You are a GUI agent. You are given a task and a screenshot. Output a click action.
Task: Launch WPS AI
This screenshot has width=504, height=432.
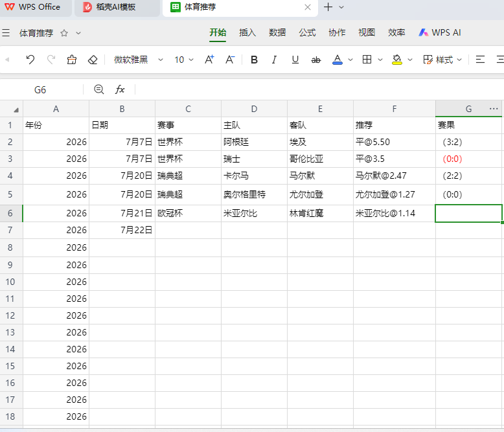[439, 32]
